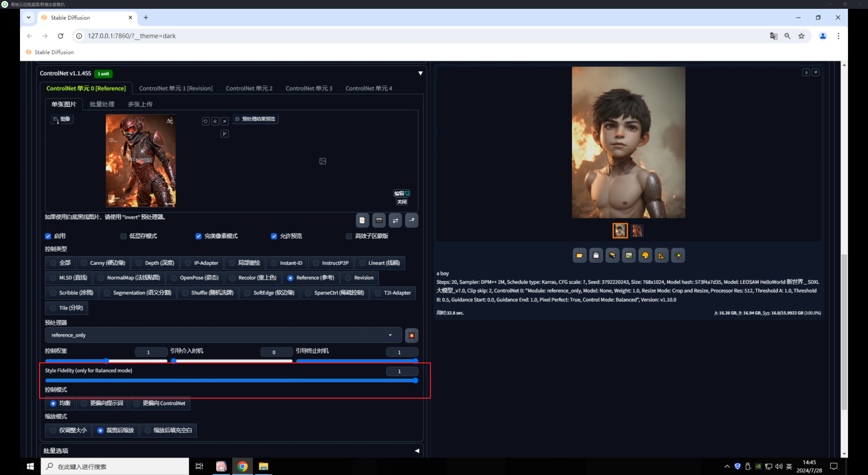Image resolution: width=868 pixels, height=475 pixels.
Task: Select 缩放后填充空白 resize mode
Action: (x=168, y=430)
